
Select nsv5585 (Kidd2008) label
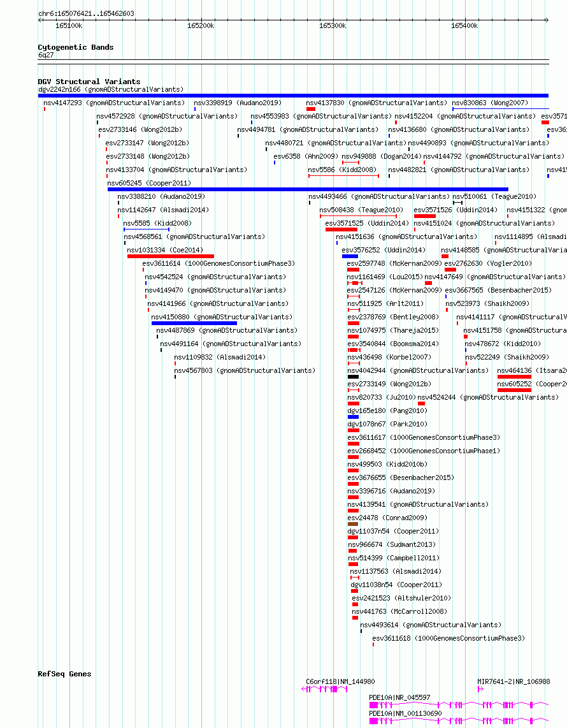(158, 224)
